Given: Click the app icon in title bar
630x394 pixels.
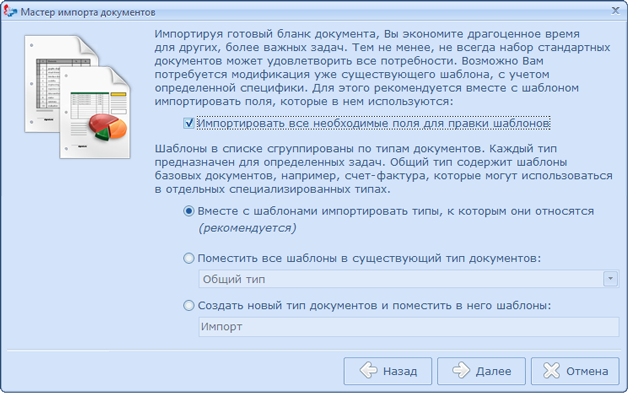Looking at the screenshot, I should tap(10, 11).
